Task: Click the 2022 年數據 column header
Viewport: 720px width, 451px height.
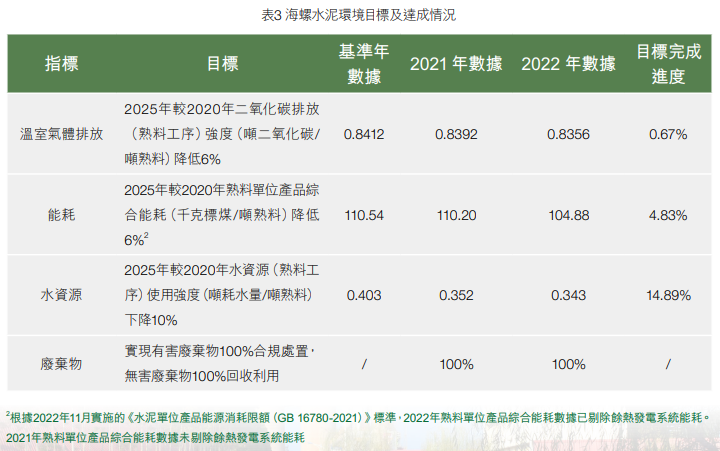Action: point(568,64)
